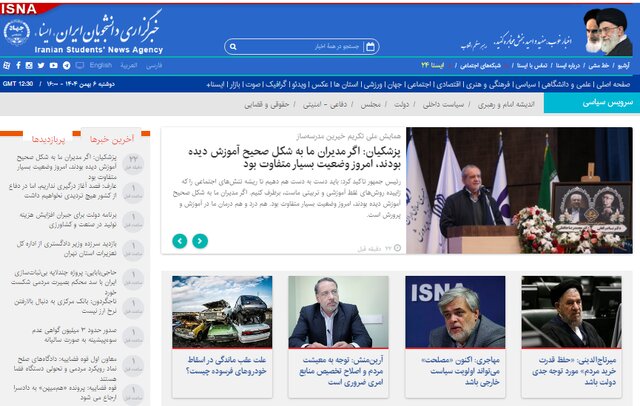The image size is (640, 406).
Task: Open حقوقی و قضایی subsection
Action: [267, 105]
